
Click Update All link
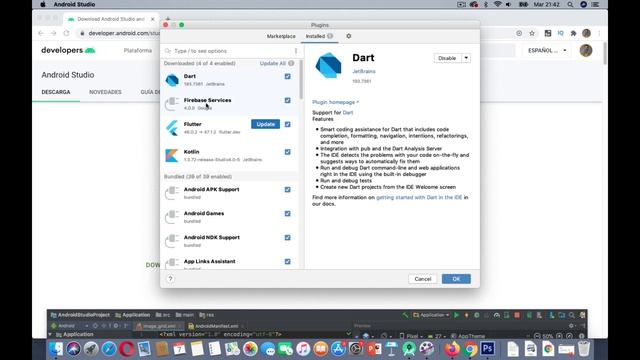pos(273,63)
